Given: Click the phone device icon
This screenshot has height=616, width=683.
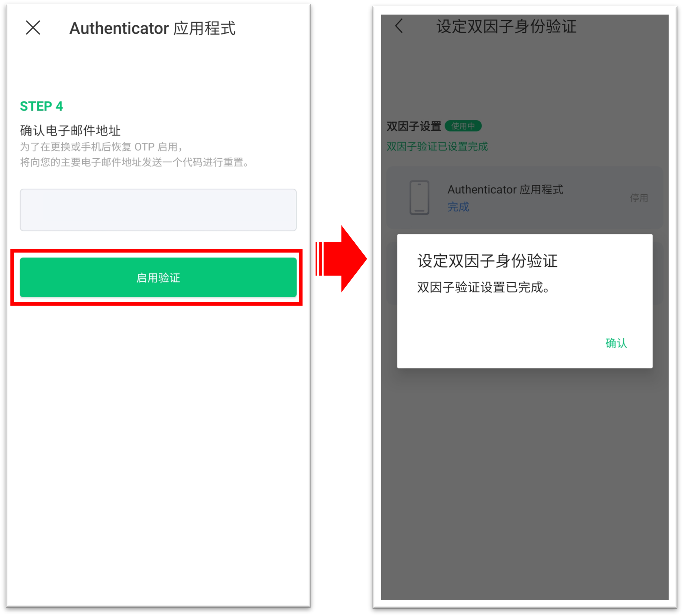Looking at the screenshot, I should 419,197.
